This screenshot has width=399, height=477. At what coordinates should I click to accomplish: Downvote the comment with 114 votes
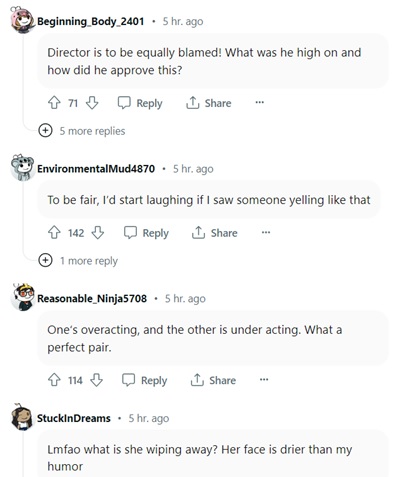96,380
